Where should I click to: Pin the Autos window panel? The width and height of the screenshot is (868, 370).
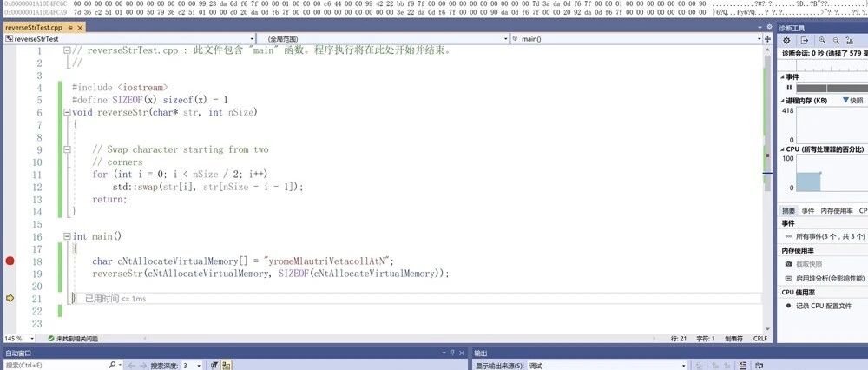453,353
